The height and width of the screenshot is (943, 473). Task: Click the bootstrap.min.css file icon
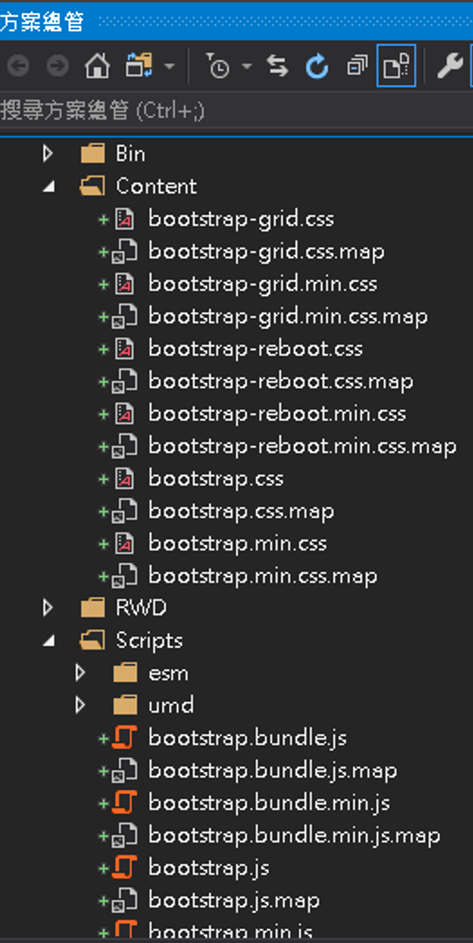click(x=124, y=544)
